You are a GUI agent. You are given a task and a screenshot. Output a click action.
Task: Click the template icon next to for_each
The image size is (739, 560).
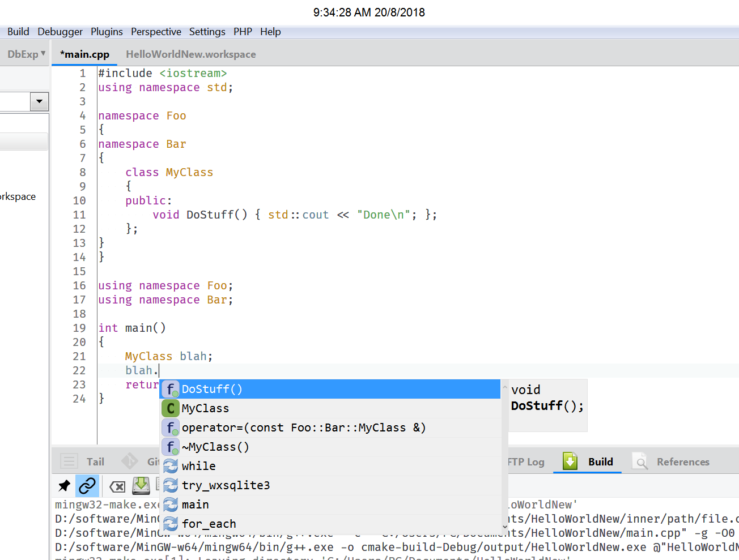pyautogui.click(x=170, y=523)
